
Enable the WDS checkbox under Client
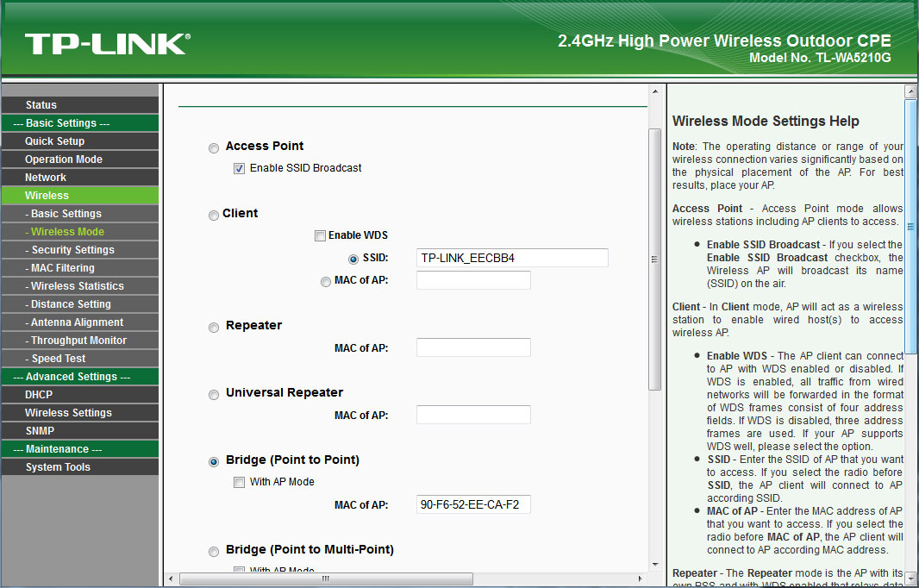(320, 235)
